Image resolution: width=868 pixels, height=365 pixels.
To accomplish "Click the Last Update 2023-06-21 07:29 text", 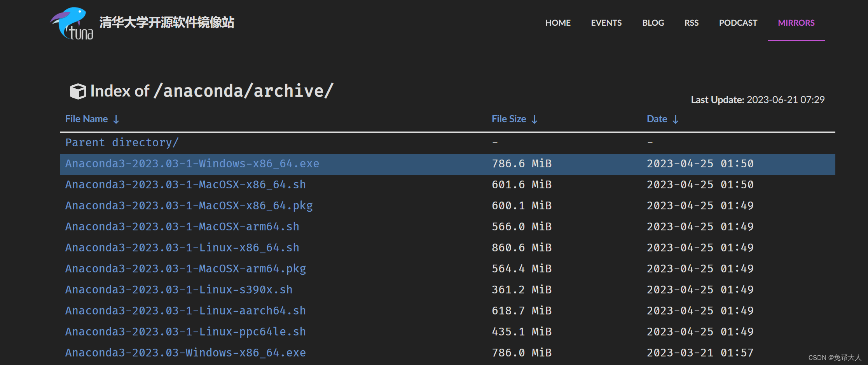I will coord(758,100).
